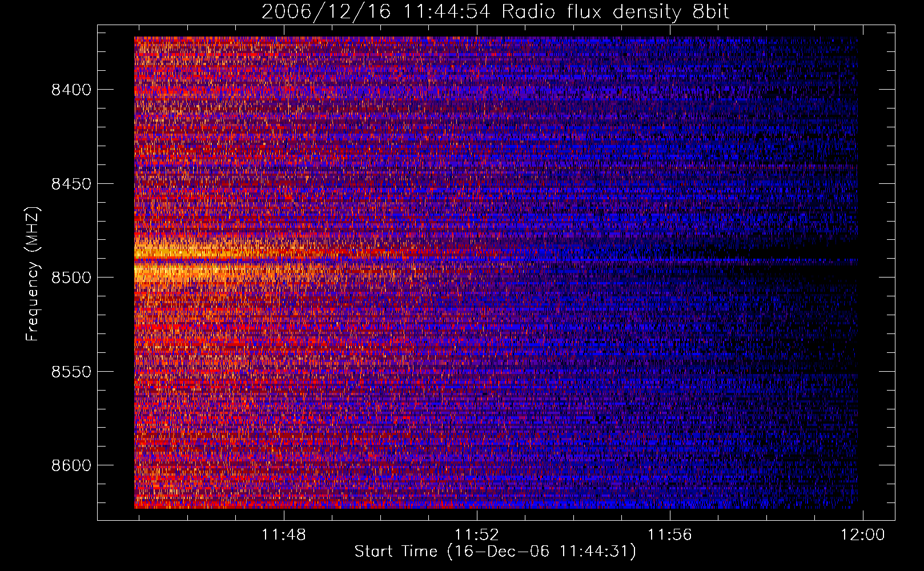Click the 'Frequency (MHZ)' axis title

tap(33, 274)
